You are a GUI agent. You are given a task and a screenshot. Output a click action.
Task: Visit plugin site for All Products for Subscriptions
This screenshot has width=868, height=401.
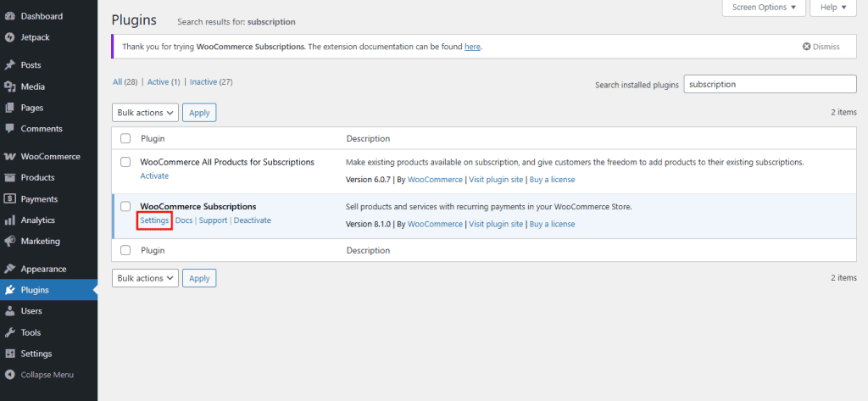[x=496, y=180]
